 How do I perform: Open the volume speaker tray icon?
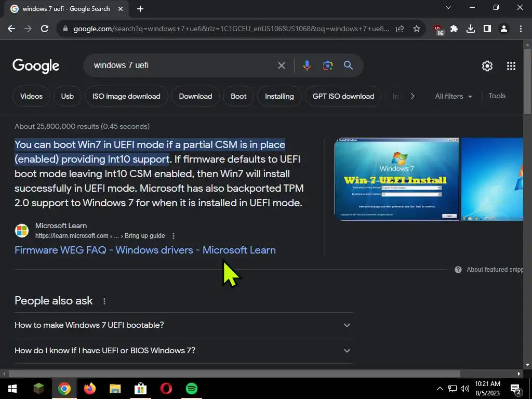[465, 389]
